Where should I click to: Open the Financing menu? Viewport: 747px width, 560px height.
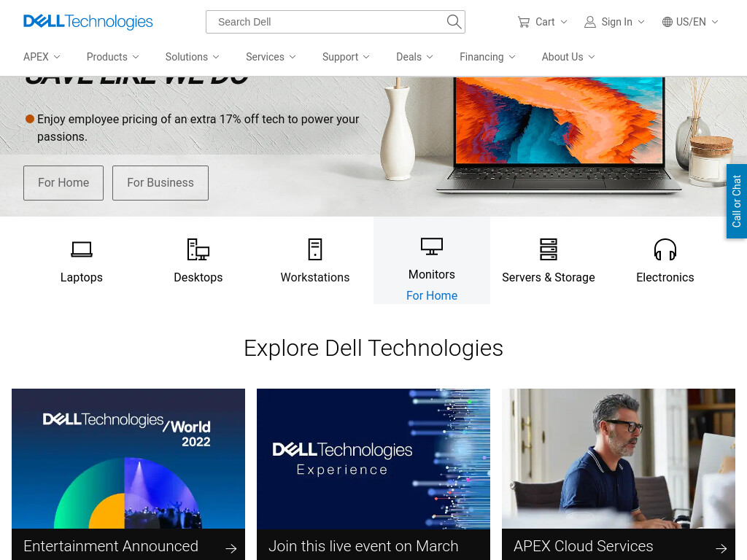coord(487,57)
